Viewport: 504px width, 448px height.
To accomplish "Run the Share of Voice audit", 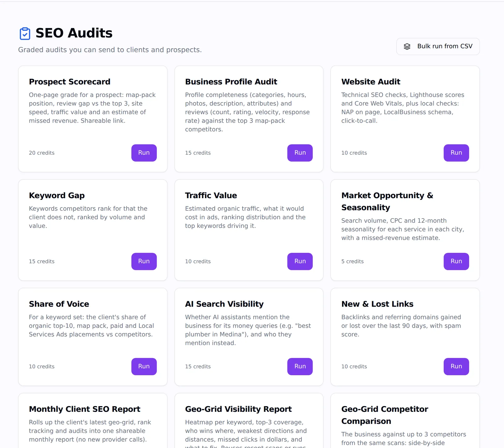I will click(144, 366).
